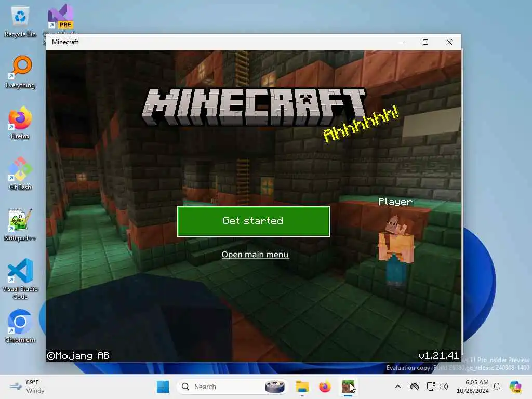Expand the hidden system tray icons chevron
The width and height of the screenshot is (532, 399).
click(398, 387)
